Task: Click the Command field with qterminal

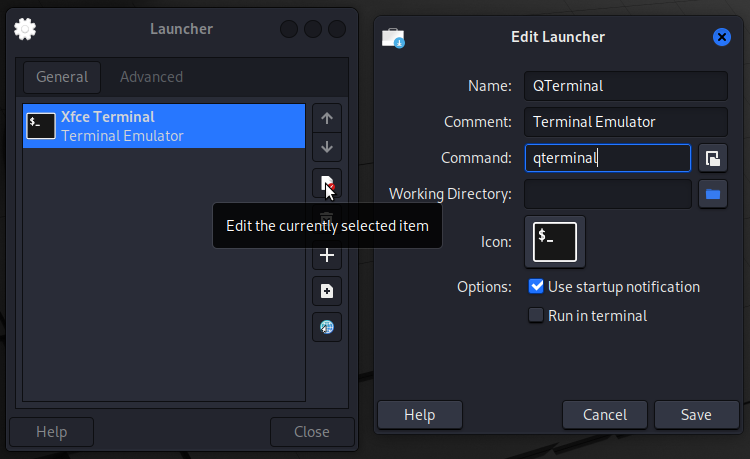Action: (x=608, y=158)
